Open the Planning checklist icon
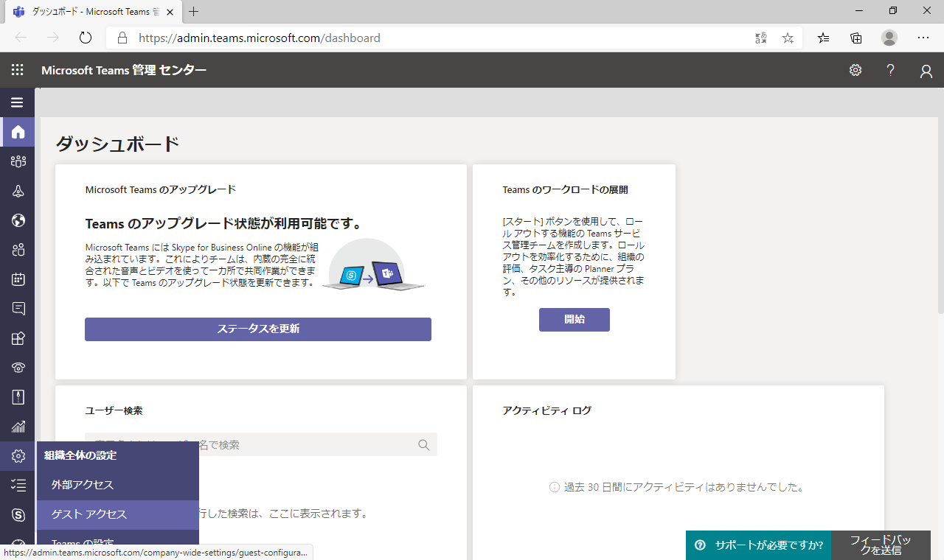 18,485
